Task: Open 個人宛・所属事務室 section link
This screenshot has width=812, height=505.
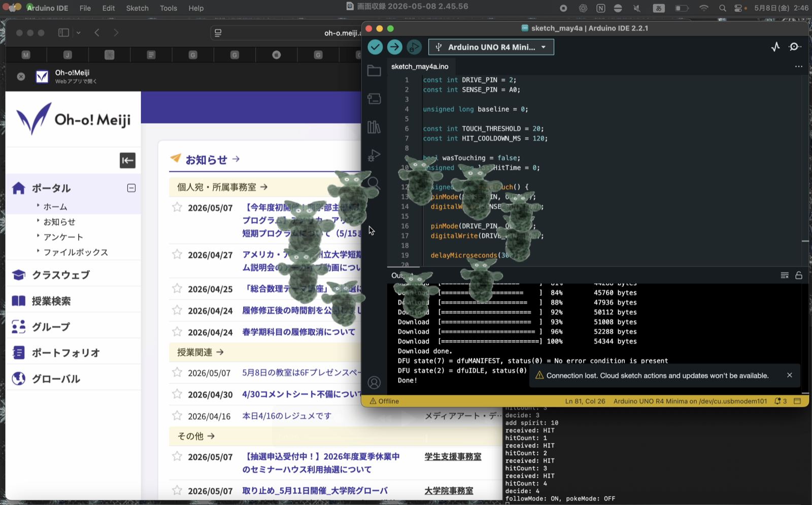Action: pos(222,187)
